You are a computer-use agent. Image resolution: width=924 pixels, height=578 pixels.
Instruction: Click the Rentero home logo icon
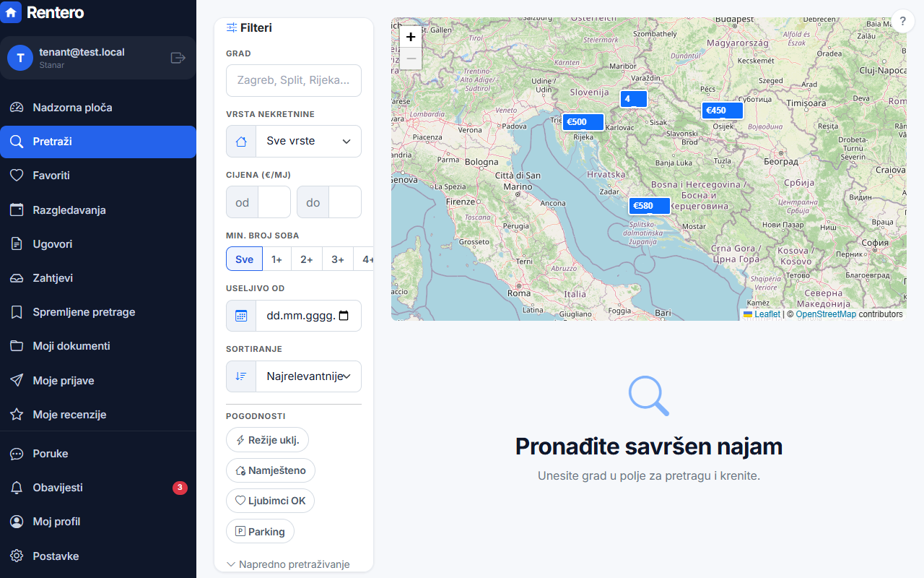(x=11, y=12)
